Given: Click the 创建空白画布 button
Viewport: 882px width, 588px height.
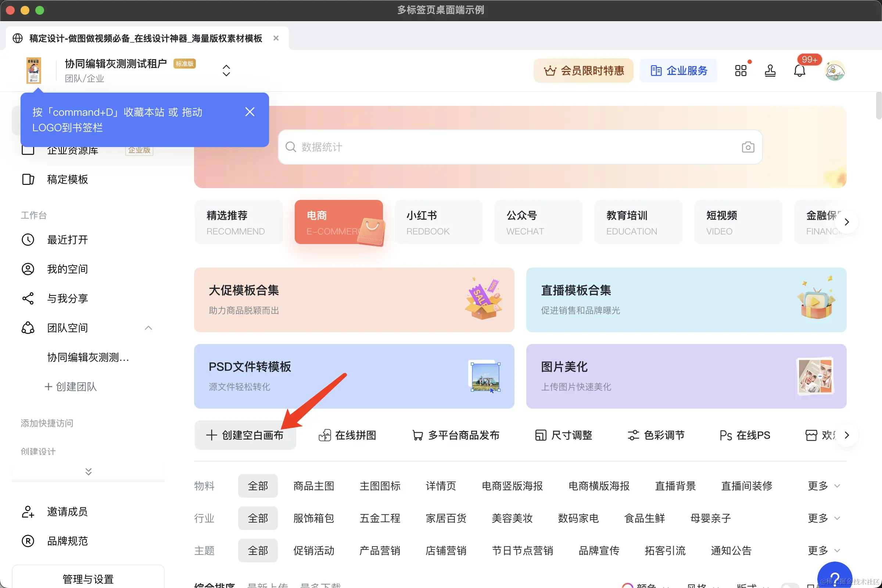Looking at the screenshot, I should 245,435.
